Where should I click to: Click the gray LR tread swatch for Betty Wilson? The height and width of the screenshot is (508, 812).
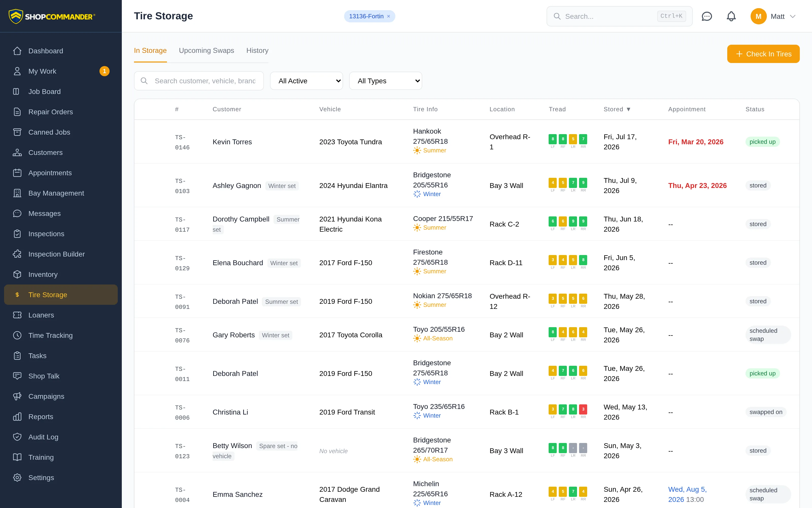coord(573,448)
